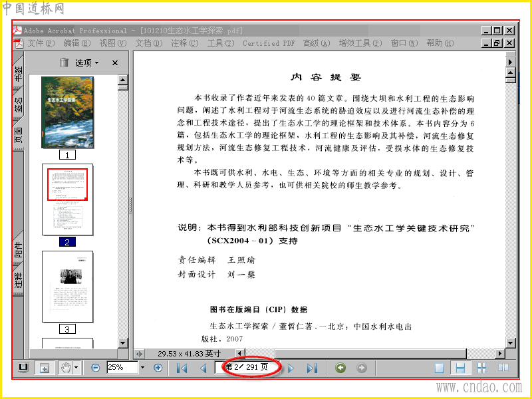Viewport: 532px width, 399px height.
Task: Close the Pages navigation panel
Action: [x=115, y=63]
